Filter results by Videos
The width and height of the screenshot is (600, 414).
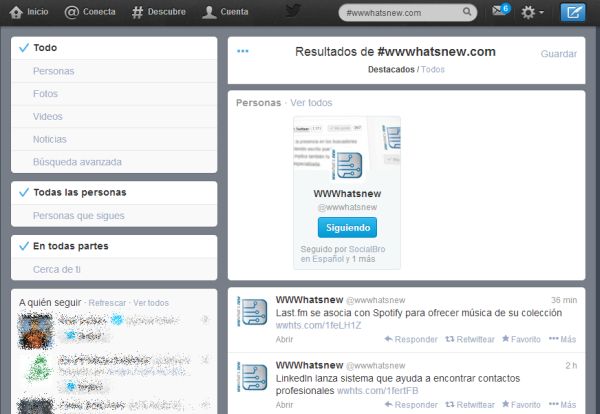point(114,116)
